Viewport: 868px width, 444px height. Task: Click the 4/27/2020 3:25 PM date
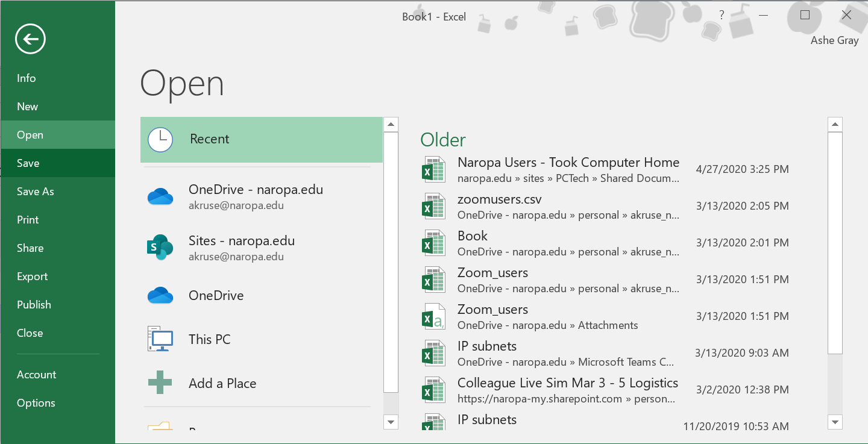pos(742,169)
